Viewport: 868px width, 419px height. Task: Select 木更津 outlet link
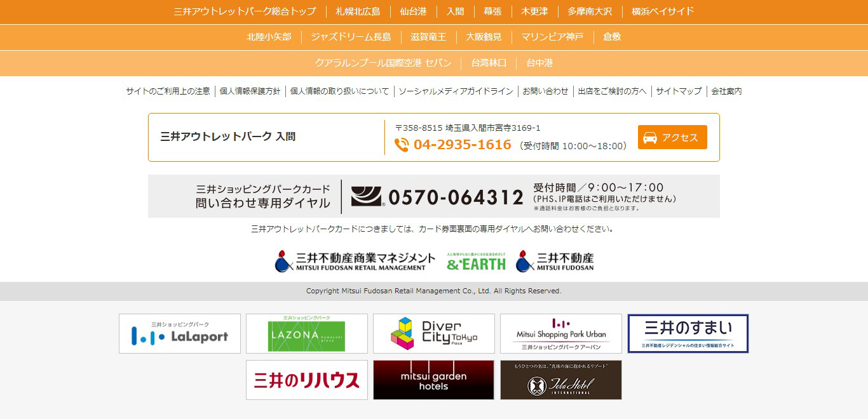(x=534, y=11)
